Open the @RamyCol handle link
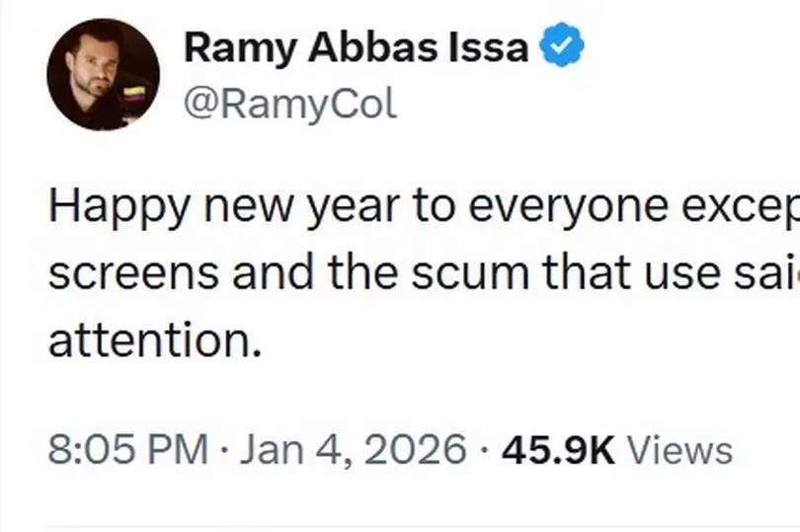This screenshot has width=800, height=532. point(290,104)
